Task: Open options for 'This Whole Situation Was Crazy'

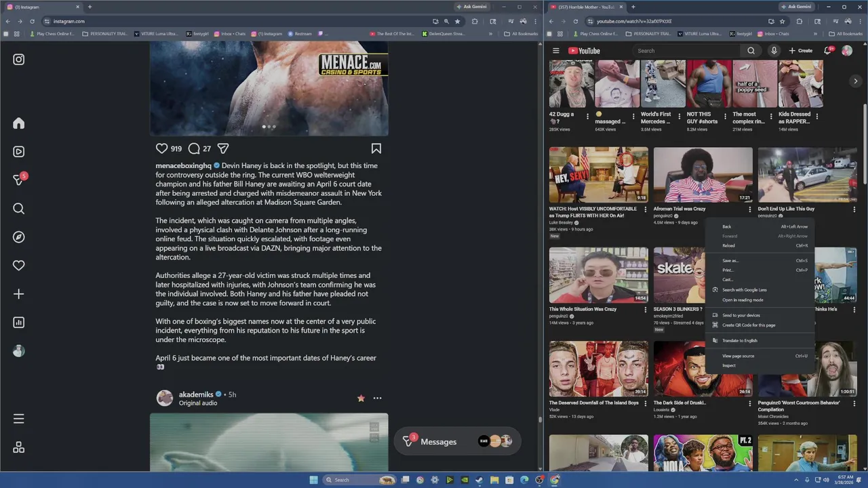Action: [x=645, y=310]
